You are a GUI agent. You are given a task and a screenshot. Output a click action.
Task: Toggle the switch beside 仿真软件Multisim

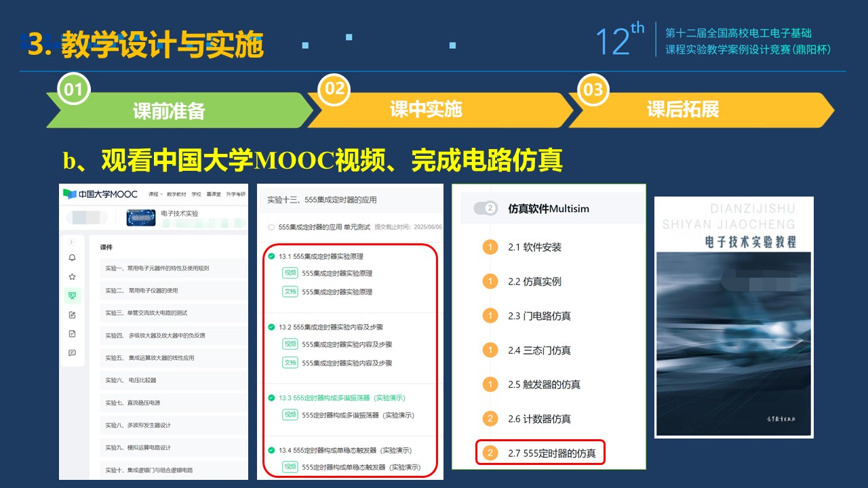click(486, 209)
